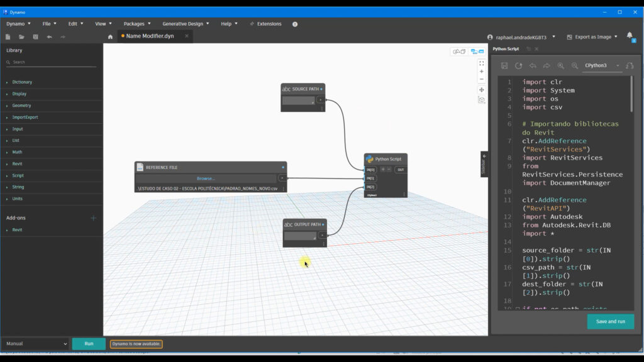Open the raphael.andradeKGBT3 account dropdown
The image size is (644, 362).
(521, 37)
